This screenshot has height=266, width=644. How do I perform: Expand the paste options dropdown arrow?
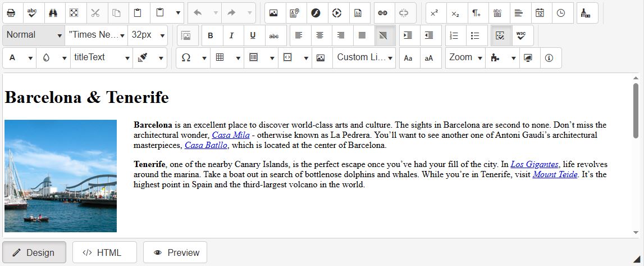point(178,13)
